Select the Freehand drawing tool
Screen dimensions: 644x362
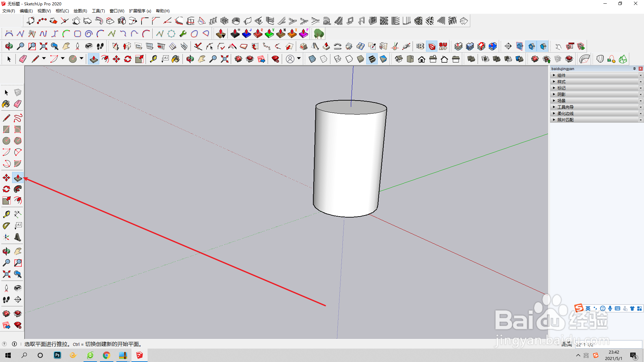click(x=18, y=118)
